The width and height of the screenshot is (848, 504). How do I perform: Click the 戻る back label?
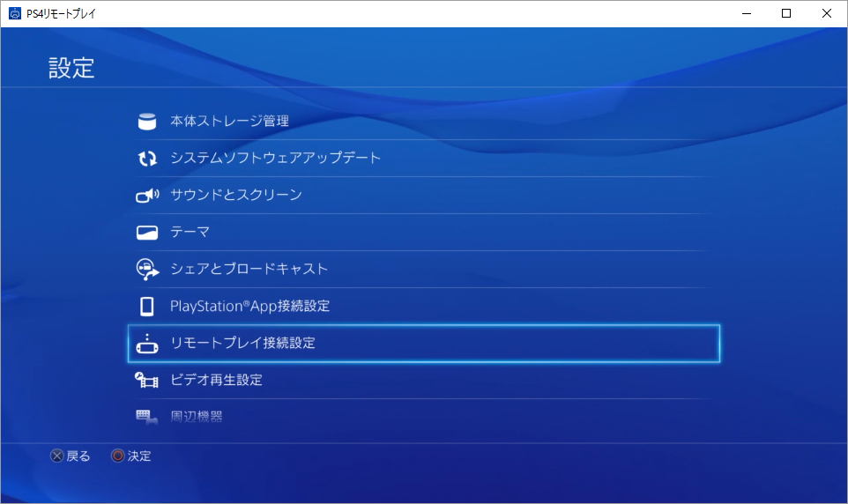coord(78,456)
